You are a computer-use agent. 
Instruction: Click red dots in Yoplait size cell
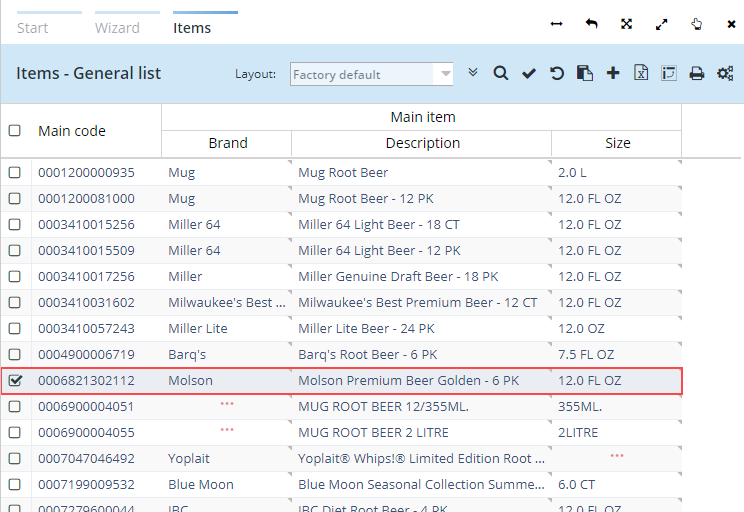click(617, 456)
